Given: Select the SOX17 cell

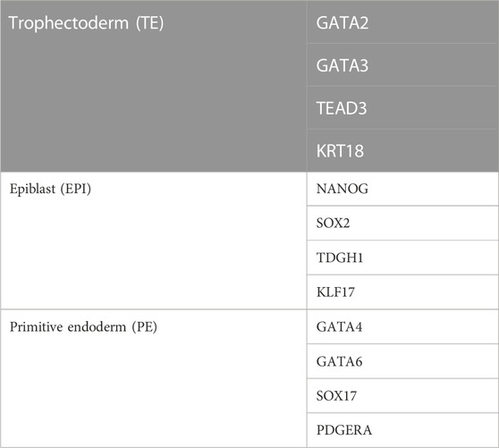Looking at the screenshot, I should [x=403, y=395].
